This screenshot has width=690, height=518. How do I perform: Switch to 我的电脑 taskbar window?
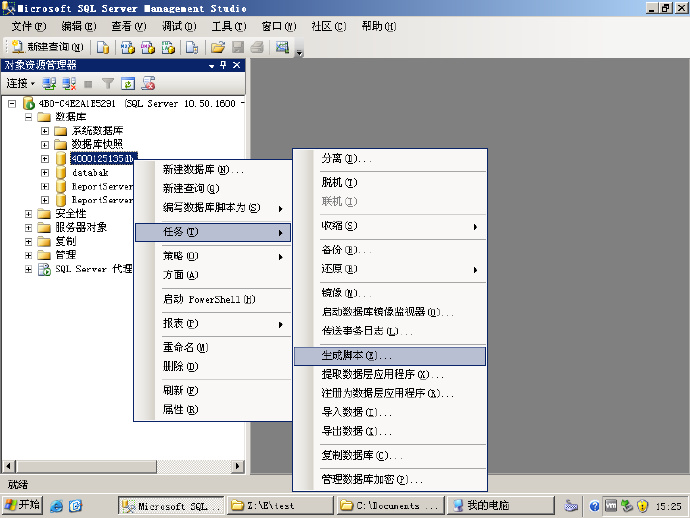pos(500,506)
